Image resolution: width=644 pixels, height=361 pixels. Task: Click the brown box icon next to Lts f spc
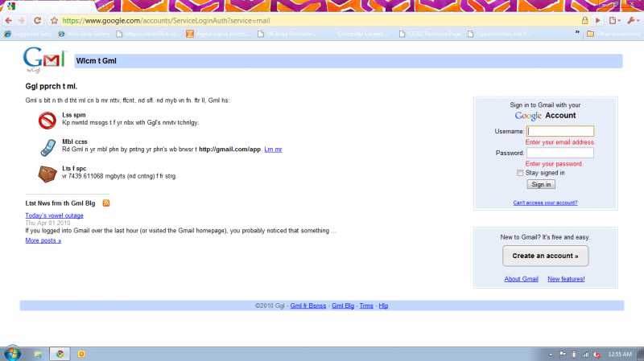pos(47,174)
